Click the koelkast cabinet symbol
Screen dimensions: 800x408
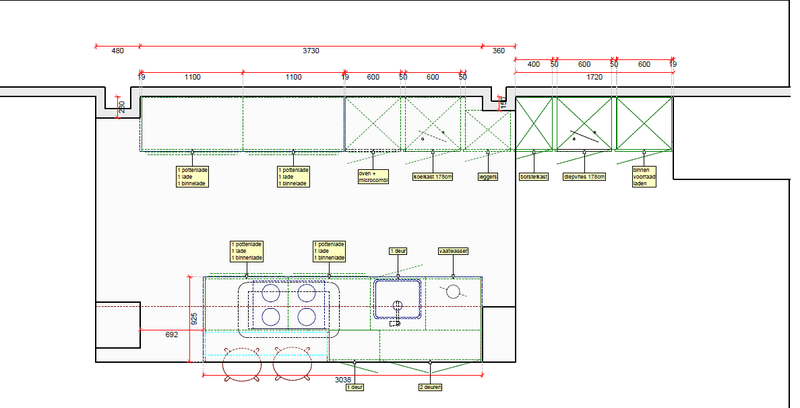tap(433, 124)
